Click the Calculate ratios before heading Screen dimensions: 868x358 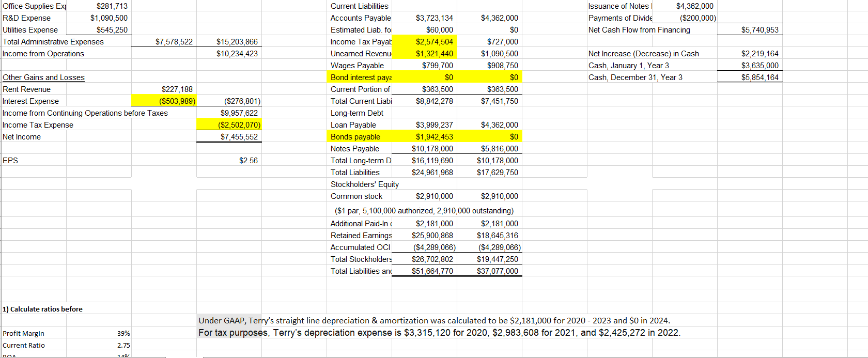42,309
